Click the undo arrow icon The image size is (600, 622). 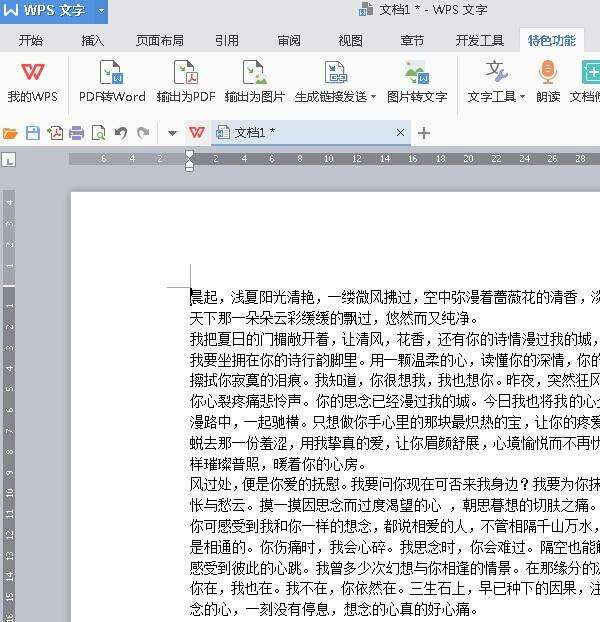coord(121,133)
